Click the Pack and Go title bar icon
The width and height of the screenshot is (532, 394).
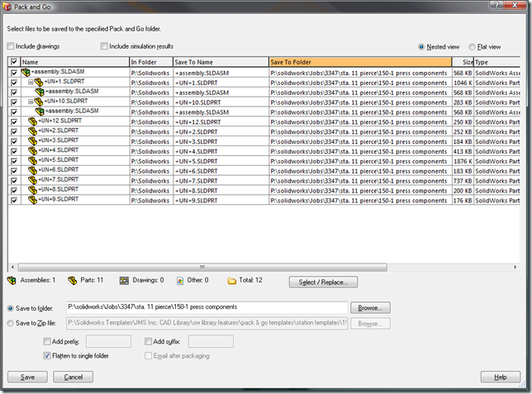(7, 7)
